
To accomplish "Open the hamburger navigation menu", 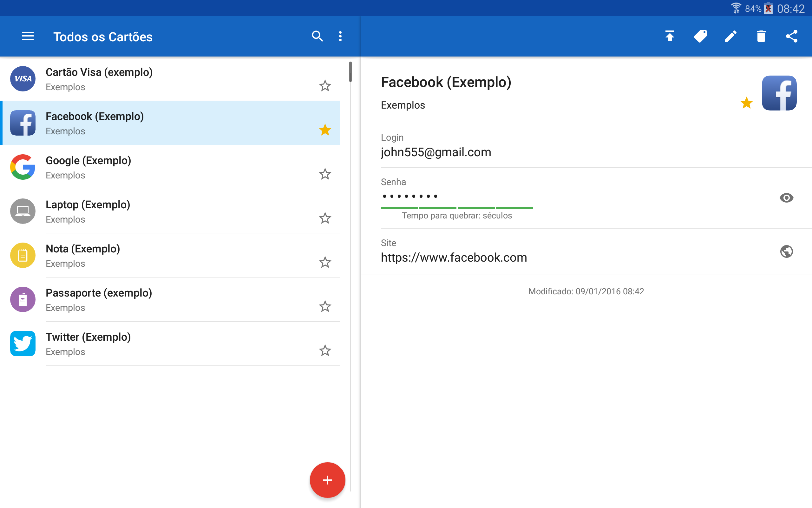I will tap(28, 36).
